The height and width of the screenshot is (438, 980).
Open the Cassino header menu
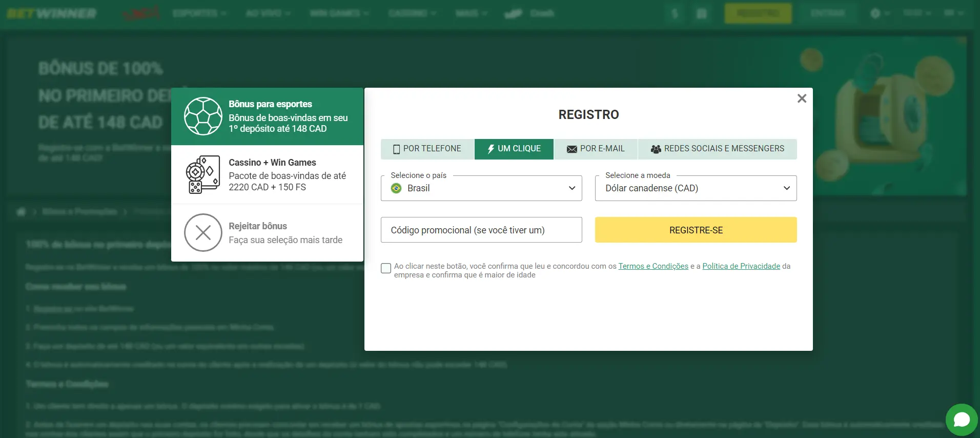(412, 13)
